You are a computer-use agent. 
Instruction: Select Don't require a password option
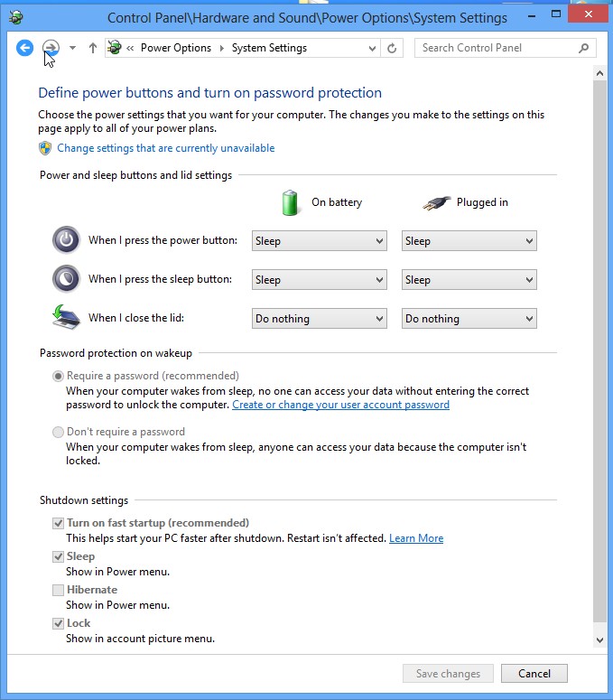58,432
